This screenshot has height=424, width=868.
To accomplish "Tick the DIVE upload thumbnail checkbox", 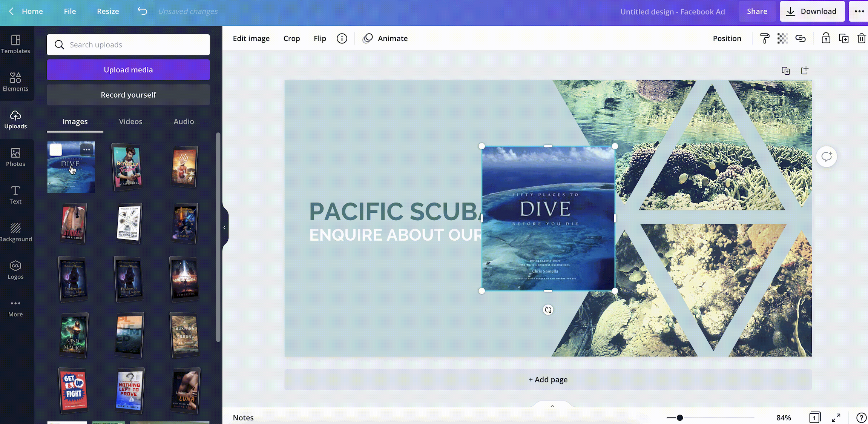I will 56,150.
